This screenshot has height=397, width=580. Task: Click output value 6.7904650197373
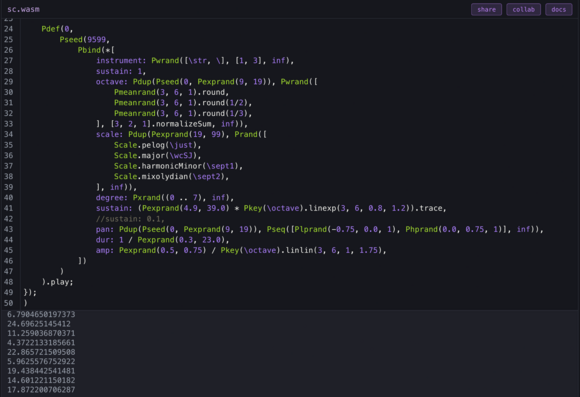(x=41, y=314)
